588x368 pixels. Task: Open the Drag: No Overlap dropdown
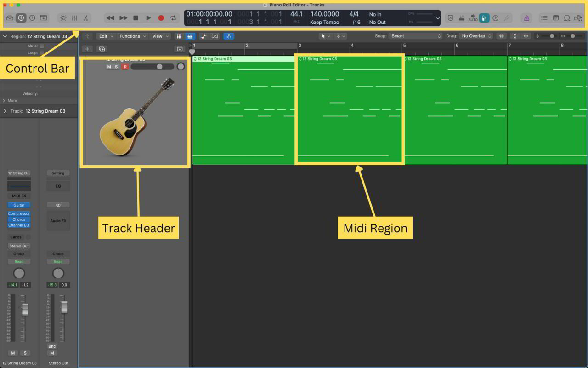click(x=476, y=36)
